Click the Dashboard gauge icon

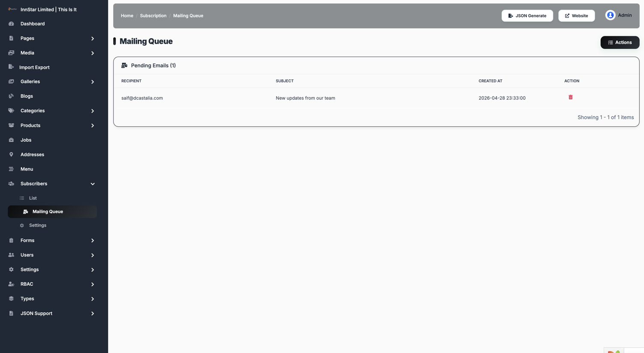tap(11, 24)
